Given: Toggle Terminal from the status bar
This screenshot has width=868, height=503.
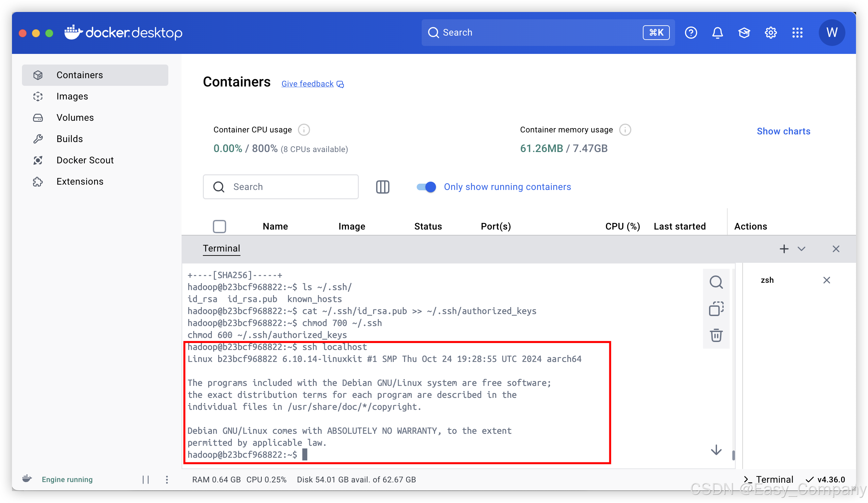Looking at the screenshot, I should 769,480.
